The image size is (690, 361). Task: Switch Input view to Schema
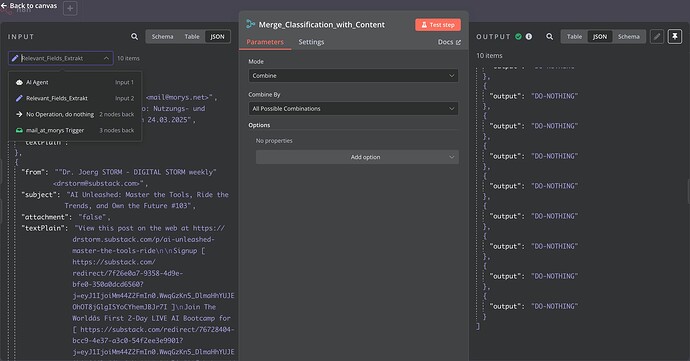pos(162,37)
